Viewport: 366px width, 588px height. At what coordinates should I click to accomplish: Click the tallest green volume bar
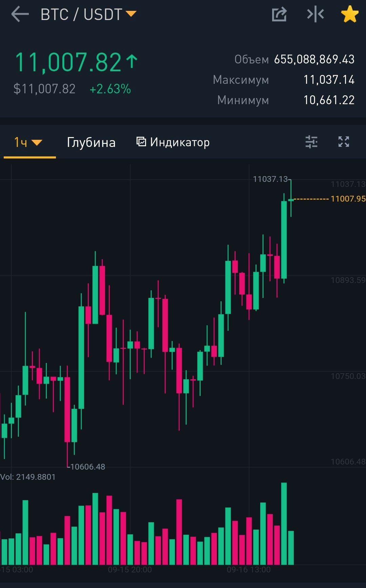tap(284, 524)
